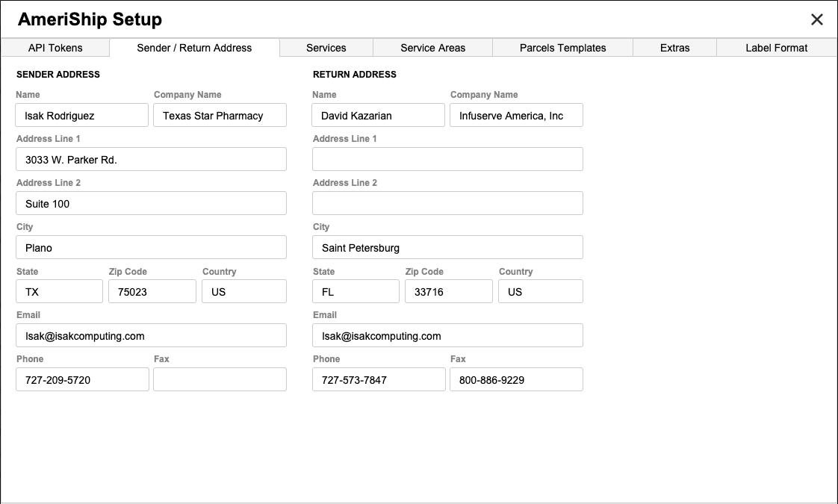Click the empty return Address Line 1
Image resolution: width=838 pixels, height=504 pixels.
tap(447, 160)
